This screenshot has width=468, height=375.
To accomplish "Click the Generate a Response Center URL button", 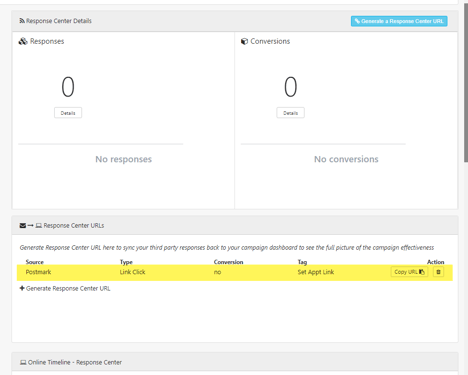I will point(399,21).
